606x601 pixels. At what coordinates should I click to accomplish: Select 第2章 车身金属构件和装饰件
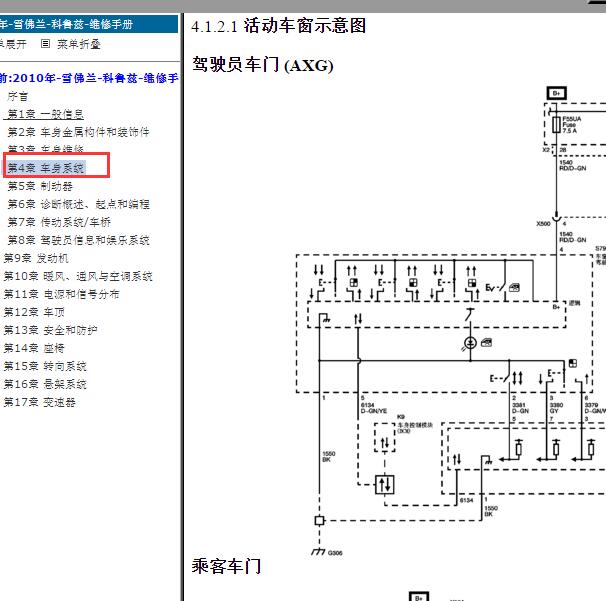[78, 132]
